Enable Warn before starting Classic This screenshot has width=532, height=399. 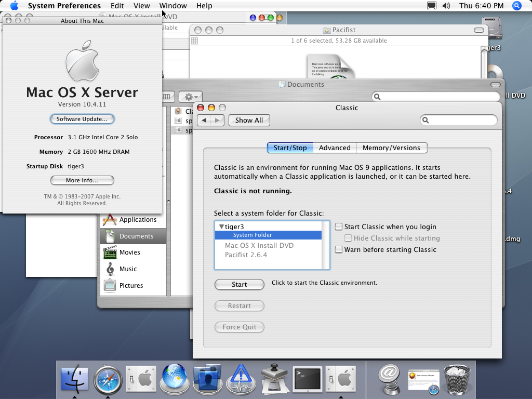(x=339, y=249)
